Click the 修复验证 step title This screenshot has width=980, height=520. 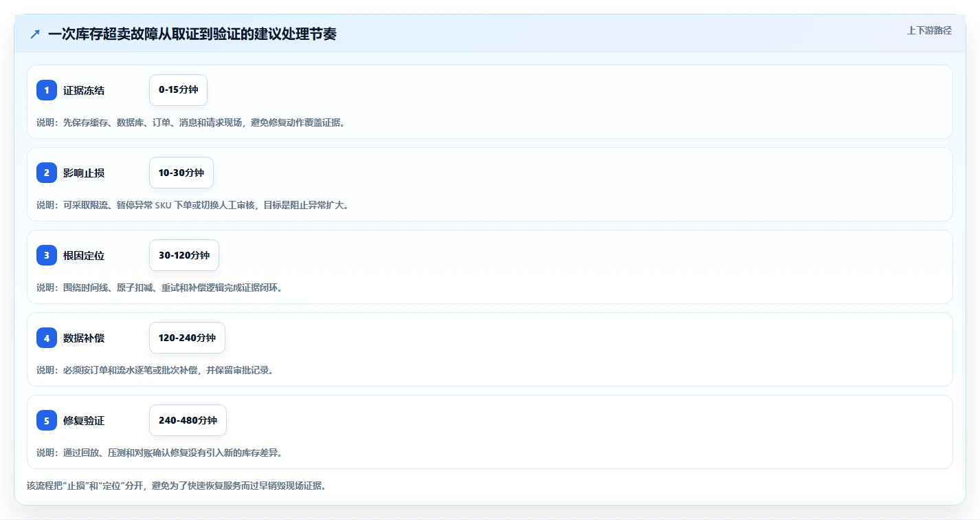tap(84, 420)
